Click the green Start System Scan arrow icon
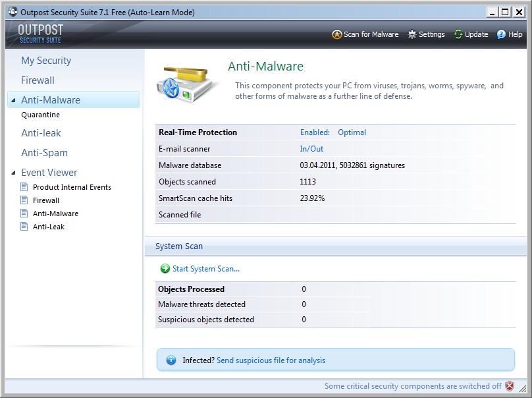This screenshot has width=532, height=398. pos(165,269)
